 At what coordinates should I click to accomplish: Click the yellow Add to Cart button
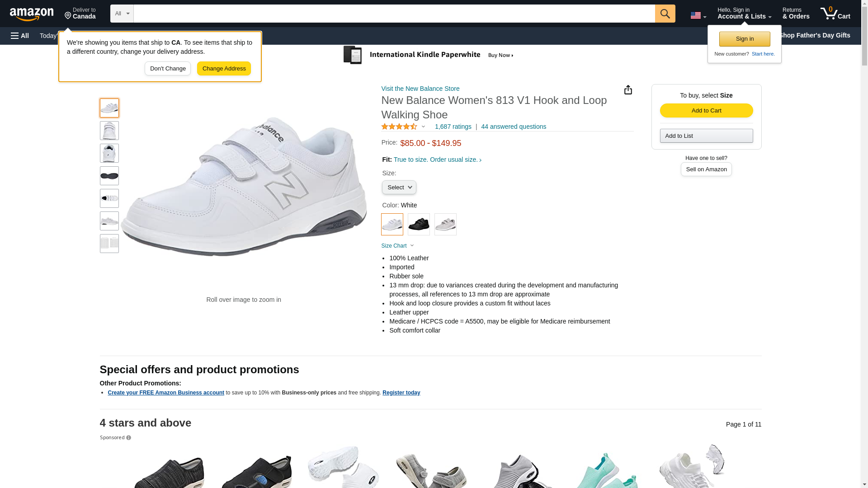[x=706, y=111]
